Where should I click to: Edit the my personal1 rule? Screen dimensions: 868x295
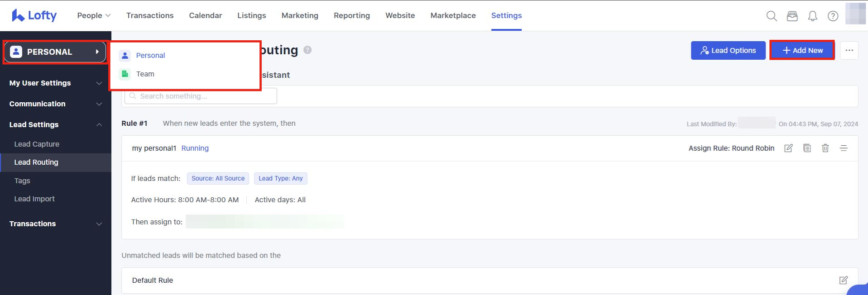coord(788,148)
